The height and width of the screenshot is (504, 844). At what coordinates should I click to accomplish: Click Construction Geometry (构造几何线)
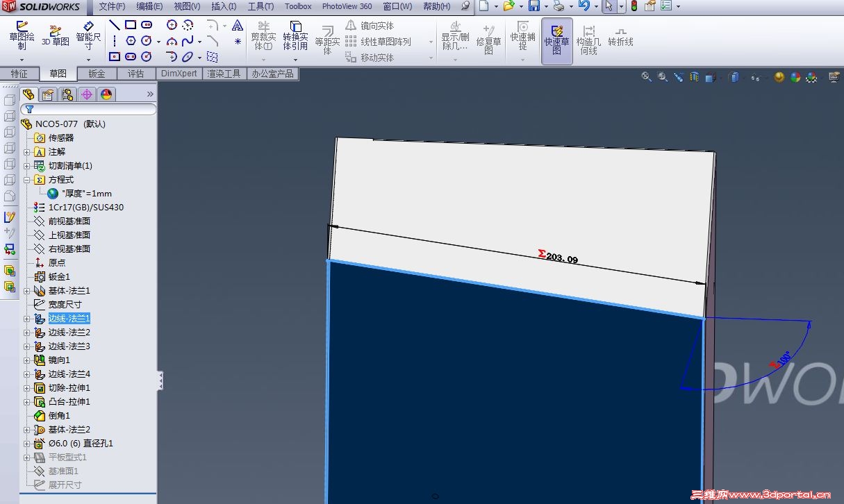point(588,40)
